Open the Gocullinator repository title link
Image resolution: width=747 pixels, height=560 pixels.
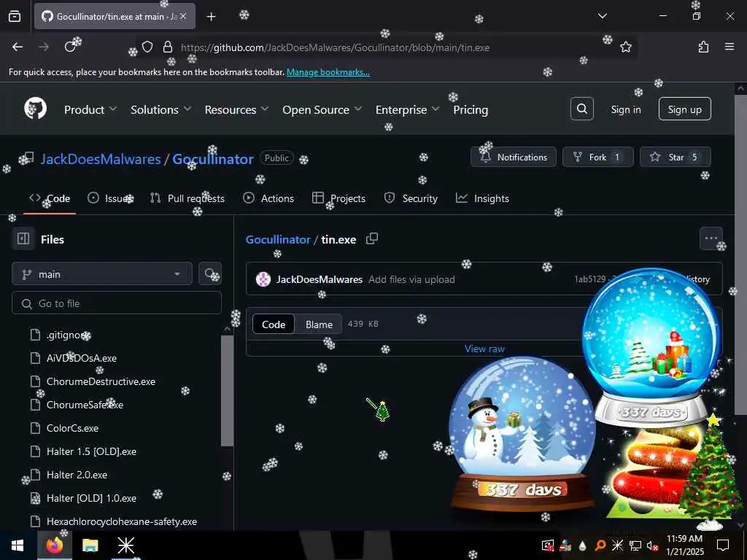click(x=212, y=158)
